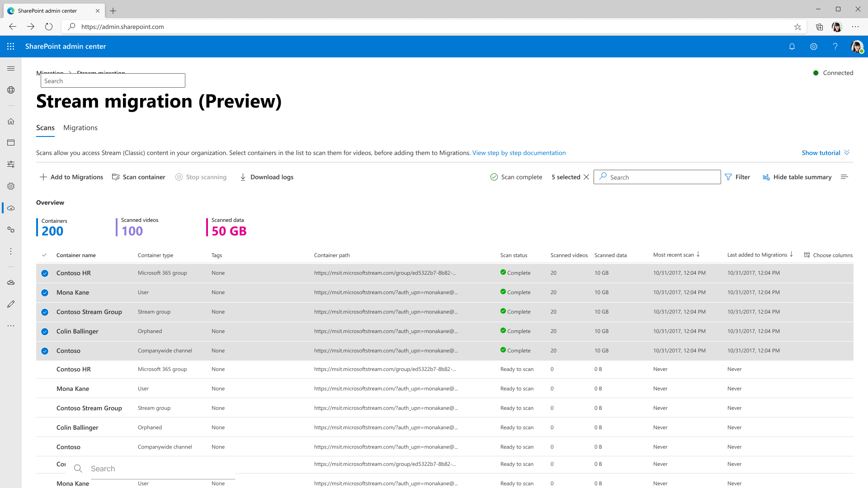The width and height of the screenshot is (868, 488).
Task: Click the Hide table summary icon
Action: coord(766,177)
